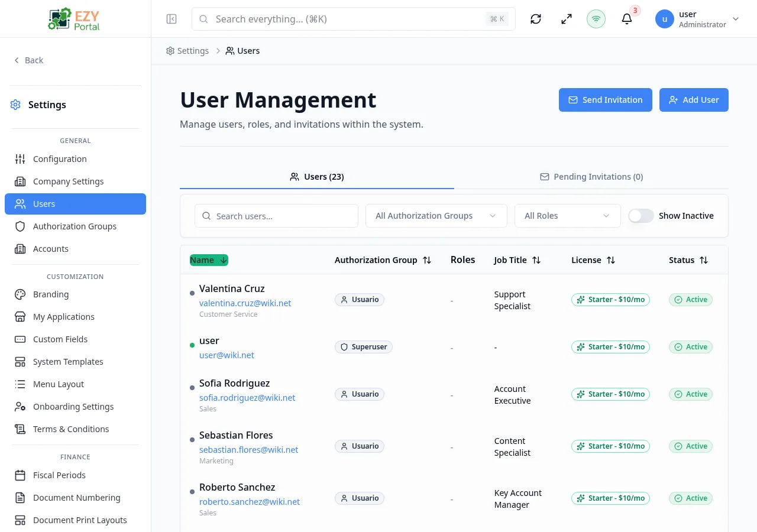Viewport: 757px width, 532px height.
Task: Click the Branding palette icon
Action: pos(20,294)
